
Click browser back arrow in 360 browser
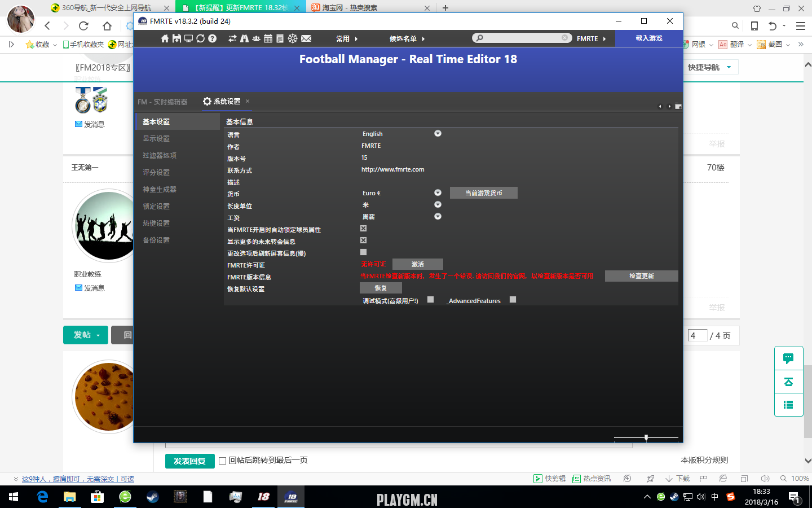[47, 25]
